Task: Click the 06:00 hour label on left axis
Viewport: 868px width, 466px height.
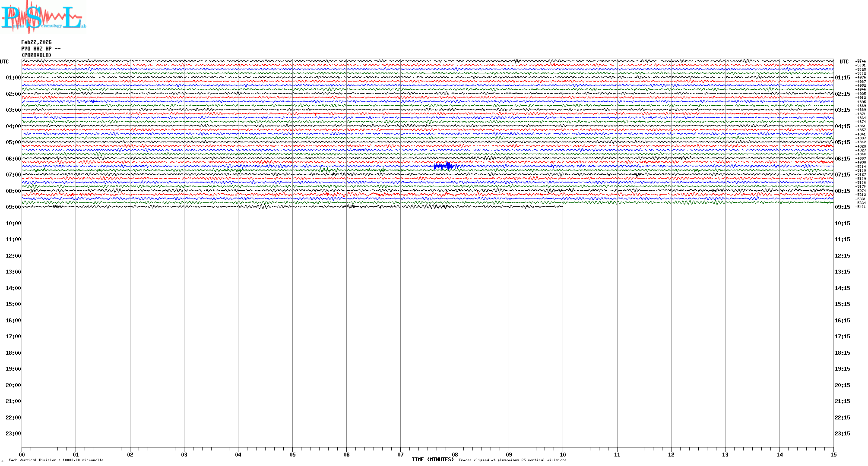Action: [x=13, y=159]
